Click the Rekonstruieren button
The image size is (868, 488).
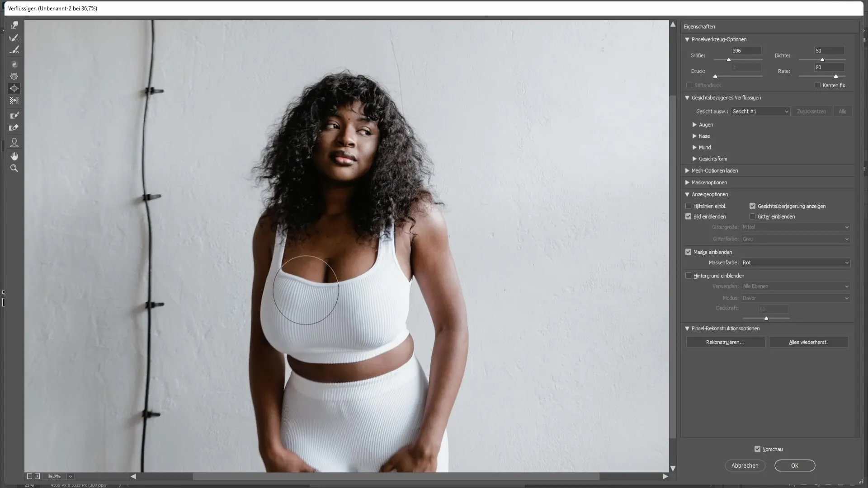726,342
